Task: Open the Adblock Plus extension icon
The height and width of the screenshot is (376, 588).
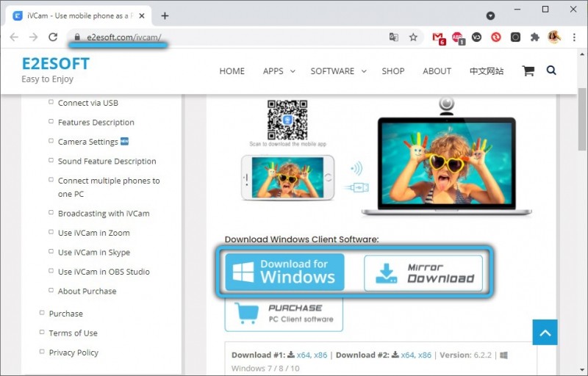Action: (458, 38)
